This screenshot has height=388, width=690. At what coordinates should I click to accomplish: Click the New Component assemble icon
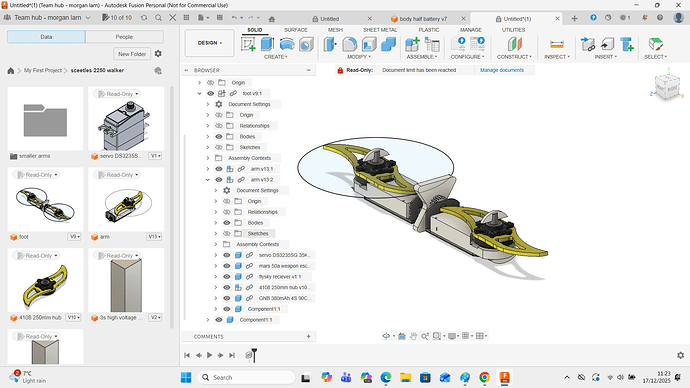[412, 44]
